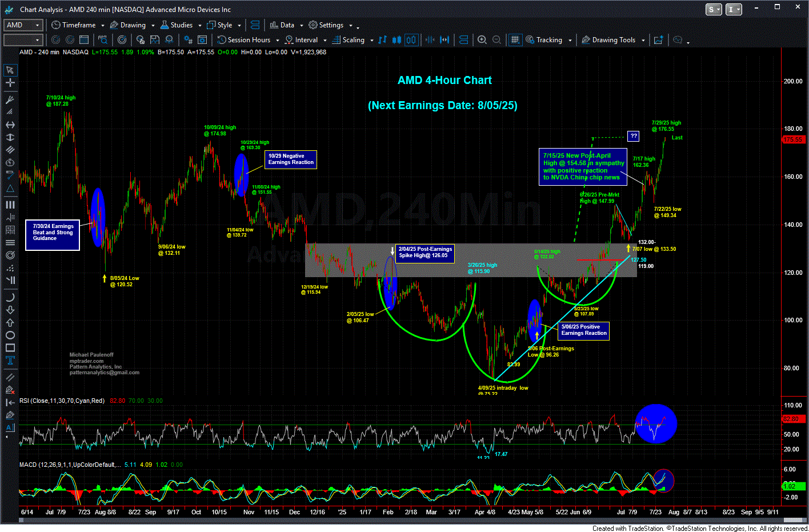809x532 pixels.
Task: Click the 5/06/25 Positive Earnings Reaction note
Action: 583,330
